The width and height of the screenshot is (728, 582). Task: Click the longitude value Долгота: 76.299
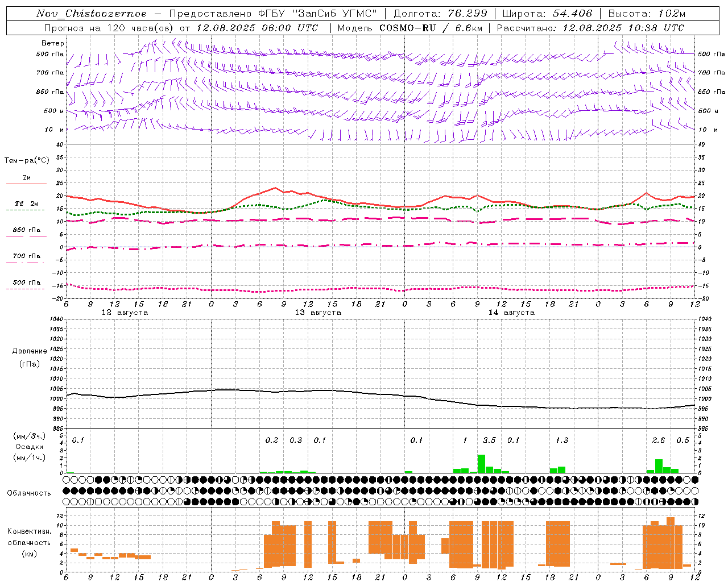point(440,14)
